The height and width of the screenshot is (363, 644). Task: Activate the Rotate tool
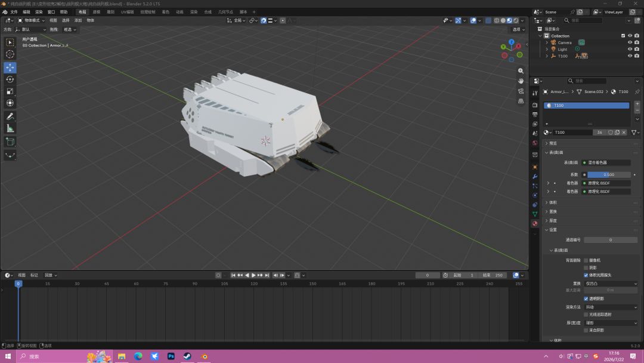[10, 79]
